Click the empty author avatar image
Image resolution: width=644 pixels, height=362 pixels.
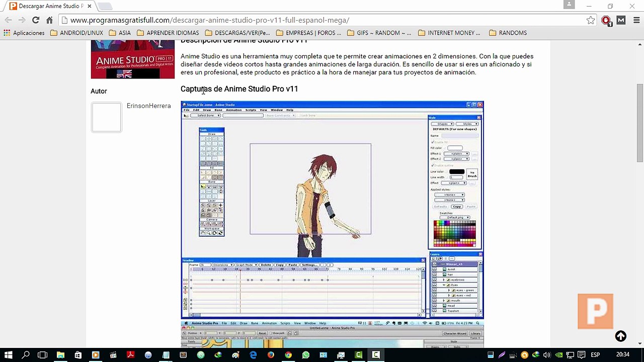106,117
